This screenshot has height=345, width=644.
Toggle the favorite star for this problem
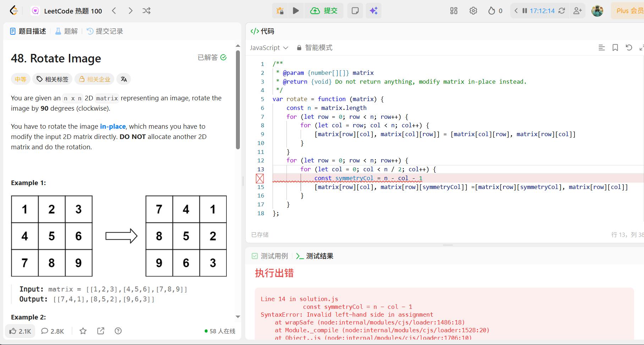83,331
